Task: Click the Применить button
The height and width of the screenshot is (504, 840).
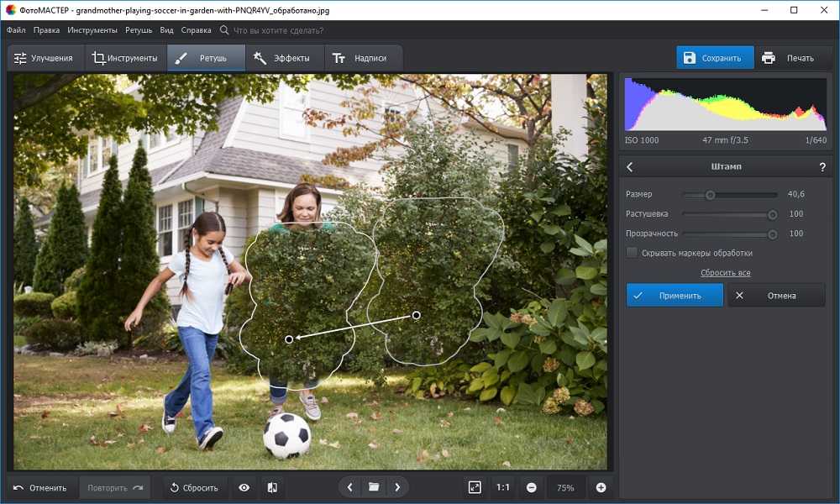Action: (x=675, y=295)
